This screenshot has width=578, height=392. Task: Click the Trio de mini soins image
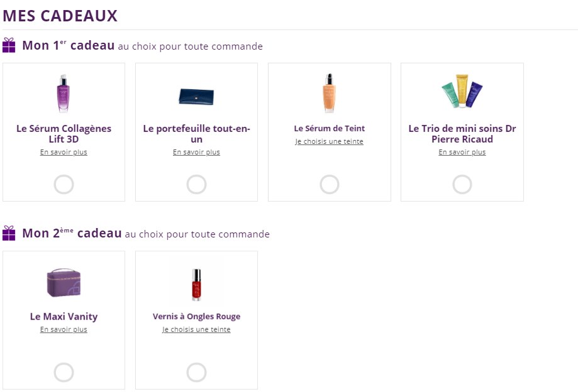pos(462,92)
